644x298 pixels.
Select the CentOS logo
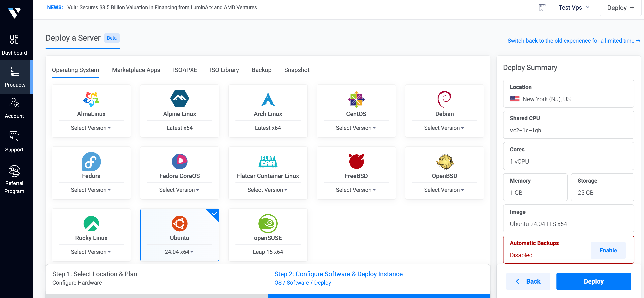(x=356, y=99)
